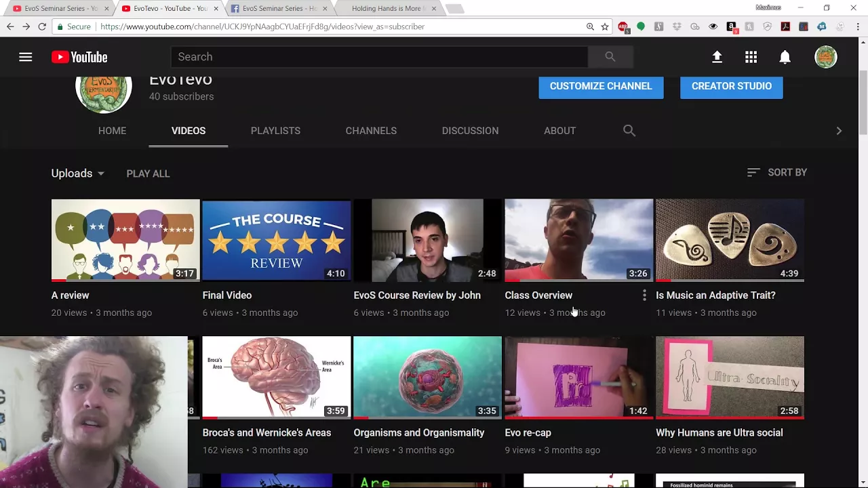868x488 pixels.
Task: Open the DISCUSSION tab
Action: pyautogui.click(x=470, y=131)
